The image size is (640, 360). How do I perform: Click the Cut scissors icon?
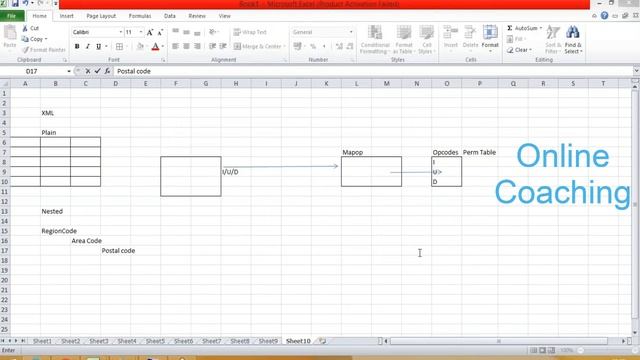coord(25,28)
